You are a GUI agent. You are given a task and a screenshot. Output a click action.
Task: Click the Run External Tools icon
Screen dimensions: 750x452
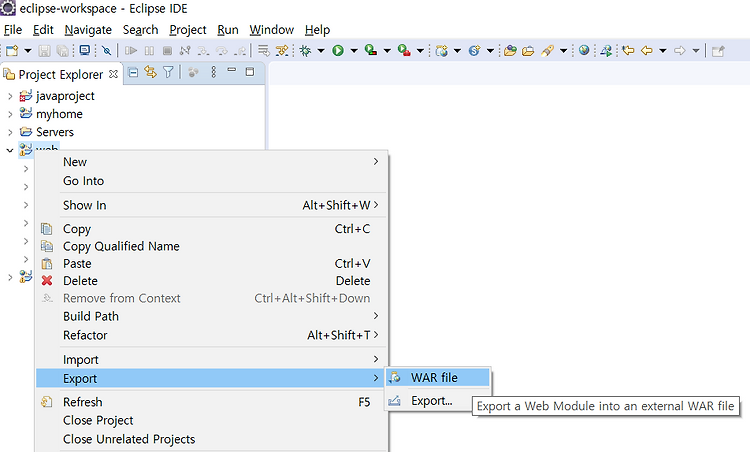pyautogui.click(x=404, y=50)
